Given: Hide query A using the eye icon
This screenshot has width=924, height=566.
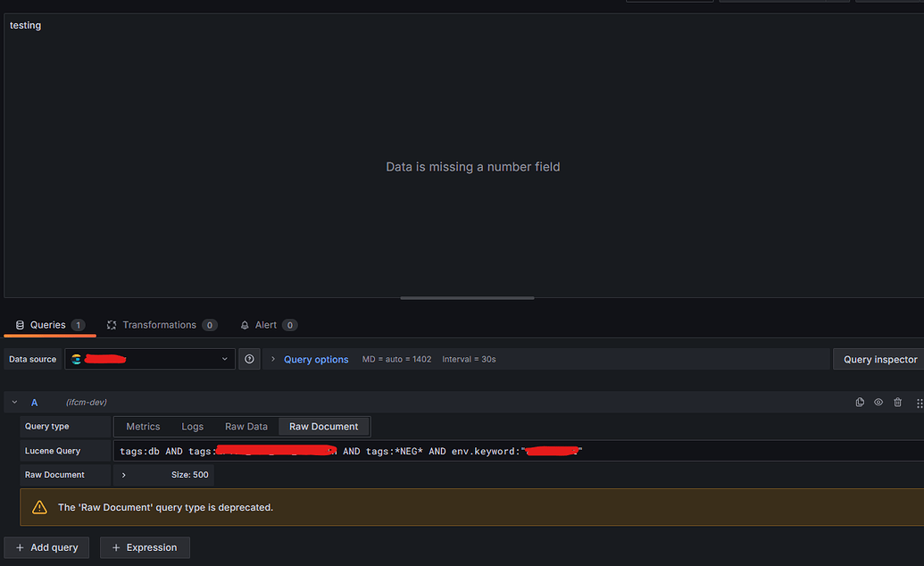Looking at the screenshot, I should [x=878, y=402].
